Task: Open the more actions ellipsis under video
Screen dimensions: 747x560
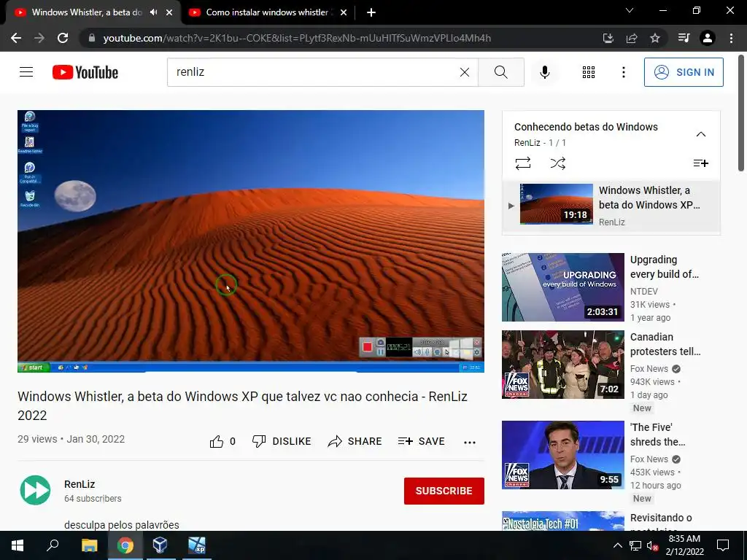Action: click(x=470, y=442)
